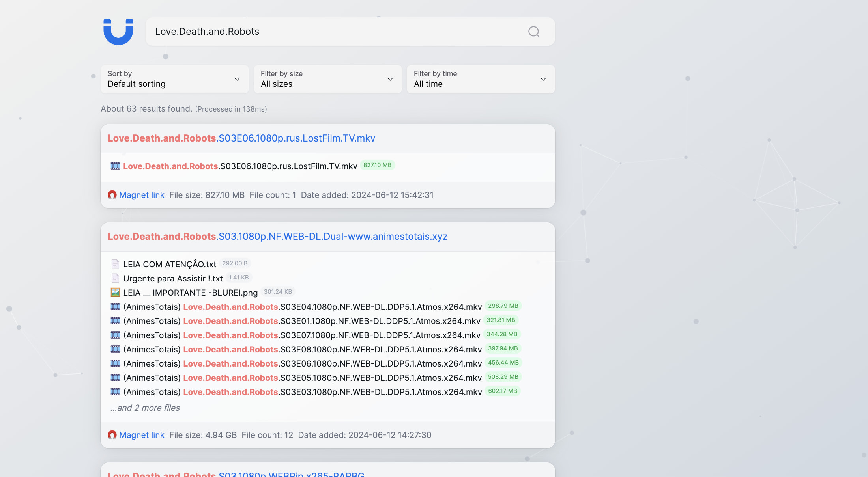Click video icon for AnimesTotais S03E01 file
The image size is (868, 477).
pos(115,320)
